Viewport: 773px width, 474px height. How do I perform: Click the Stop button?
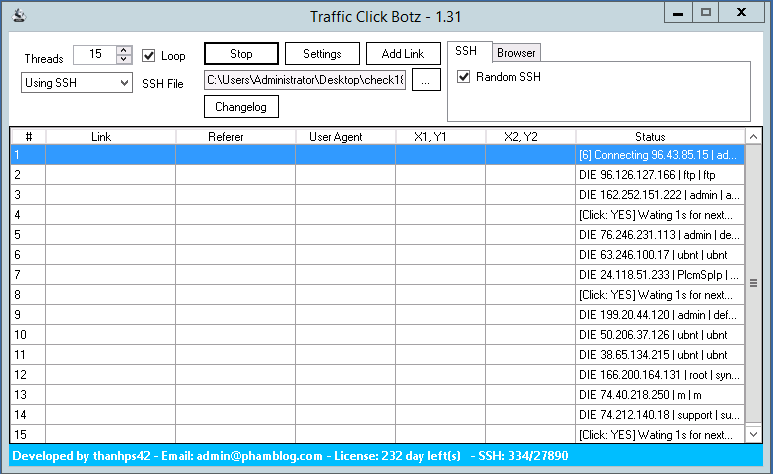241,54
